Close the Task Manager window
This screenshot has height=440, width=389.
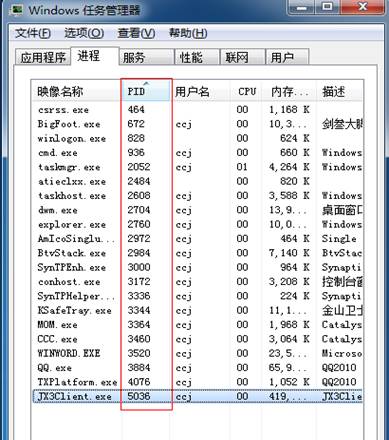point(363,7)
